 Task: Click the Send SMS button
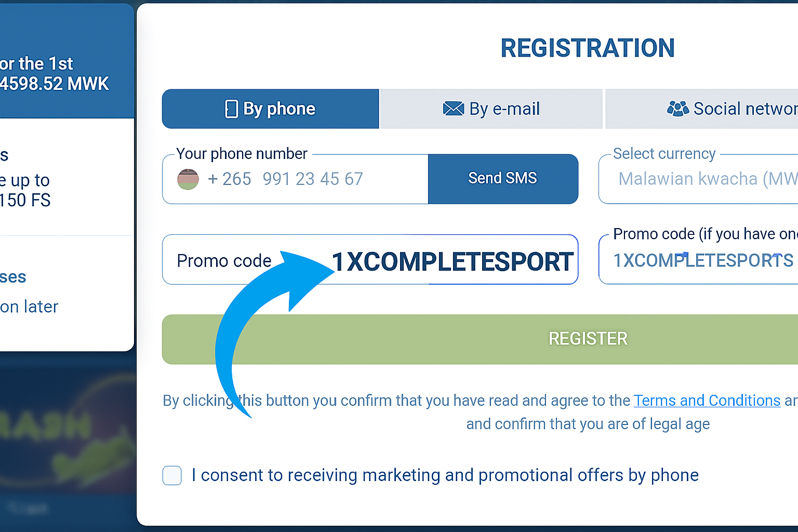(x=502, y=178)
